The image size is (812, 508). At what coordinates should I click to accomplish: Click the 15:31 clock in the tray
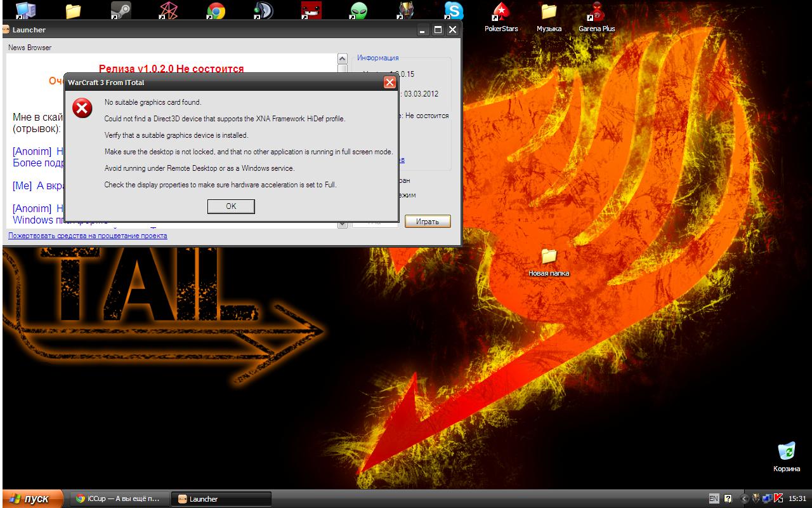(797, 499)
